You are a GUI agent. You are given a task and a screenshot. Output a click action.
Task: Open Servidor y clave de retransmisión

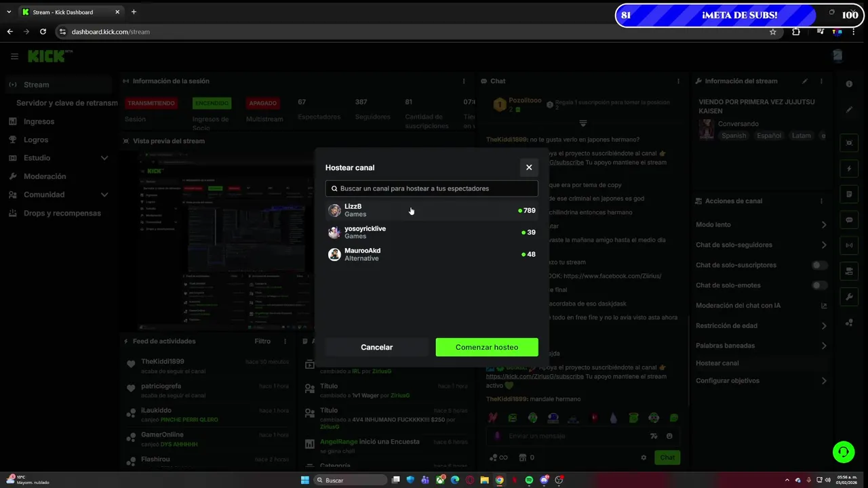tap(66, 103)
